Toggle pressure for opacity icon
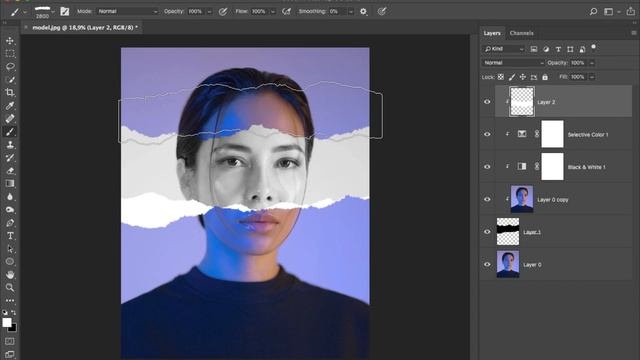This screenshot has width=640, height=360. coord(223,11)
